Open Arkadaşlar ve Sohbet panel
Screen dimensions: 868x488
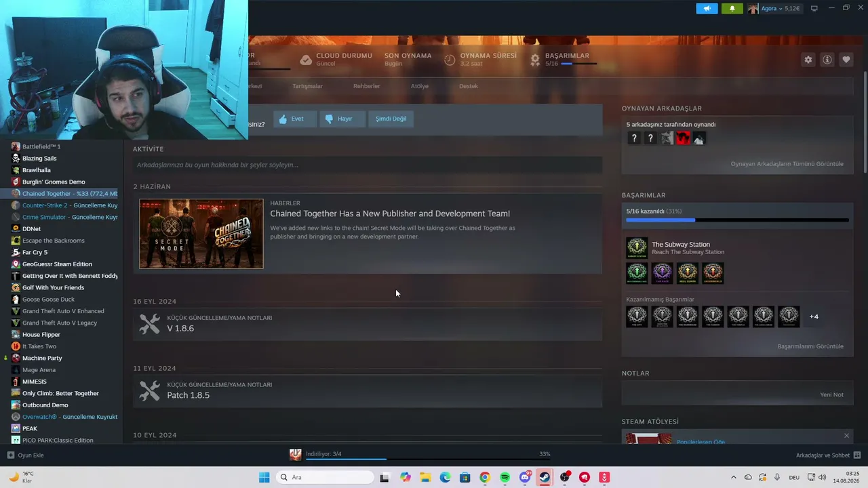pyautogui.click(x=828, y=455)
